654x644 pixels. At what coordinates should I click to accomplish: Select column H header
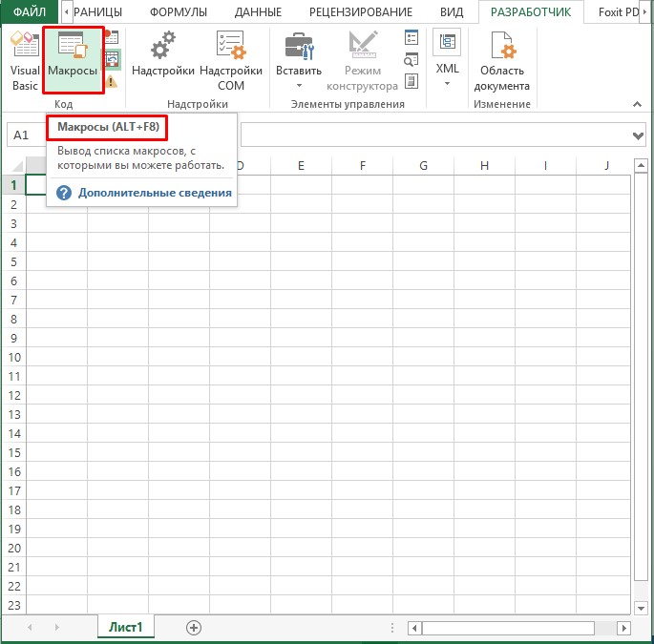(x=484, y=166)
